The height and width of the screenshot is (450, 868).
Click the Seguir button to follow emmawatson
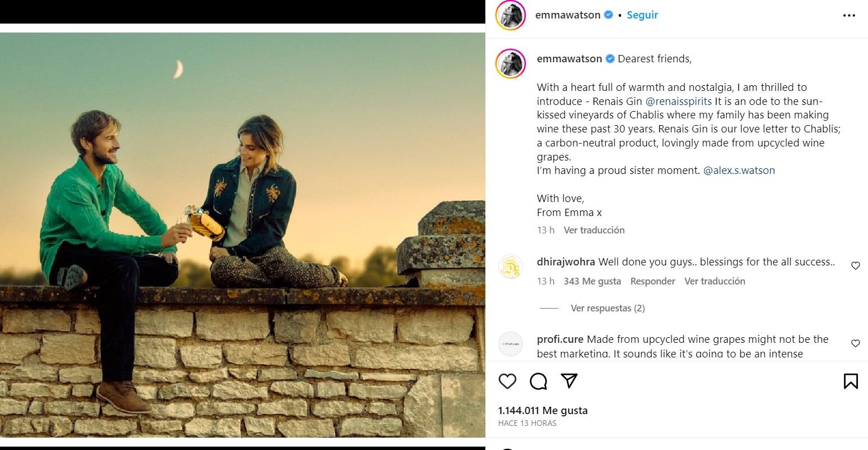pyautogui.click(x=642, y=15)
